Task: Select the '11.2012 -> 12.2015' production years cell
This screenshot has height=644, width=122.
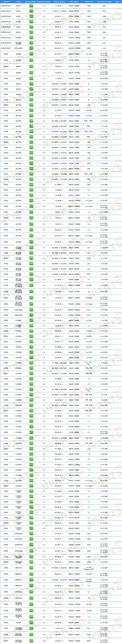Action: tap(59, 11)
